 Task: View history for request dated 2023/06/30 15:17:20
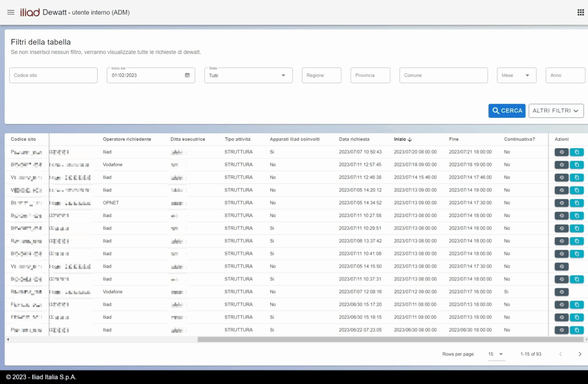(x=562, y=305)
